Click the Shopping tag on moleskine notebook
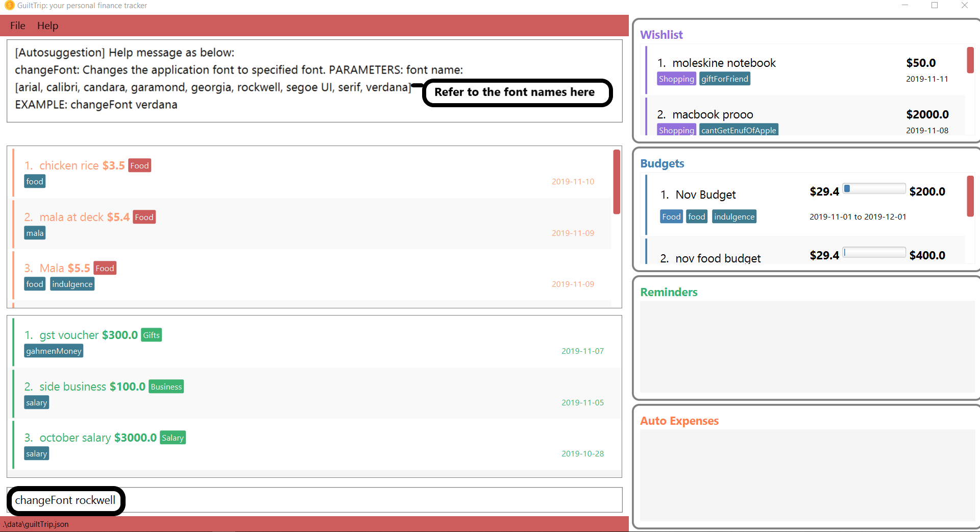 676,79
